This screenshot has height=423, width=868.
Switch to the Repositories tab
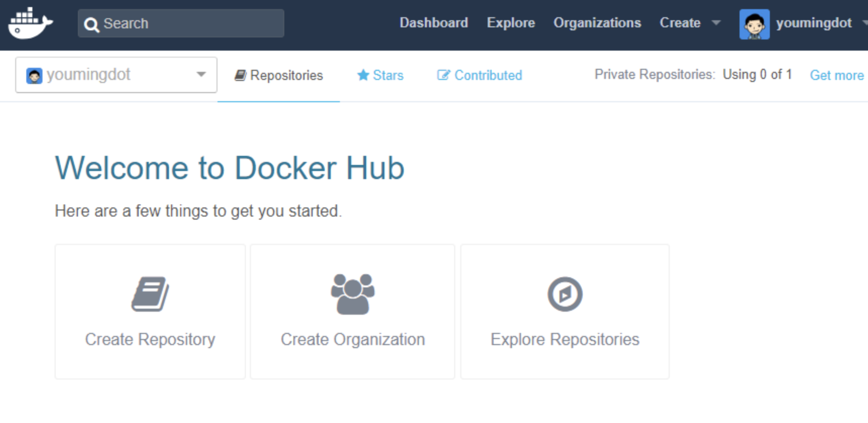[x=279, y=75]
